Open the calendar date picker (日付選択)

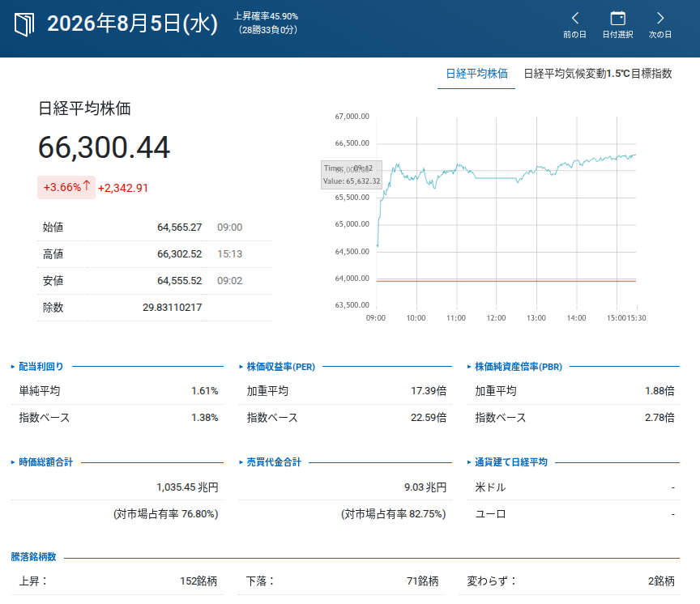click(617, 19)
